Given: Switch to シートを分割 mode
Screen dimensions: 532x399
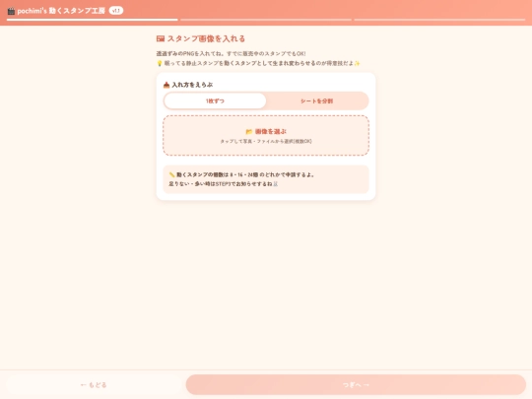Looking at the screenshot, I should [x=317, y=100].
